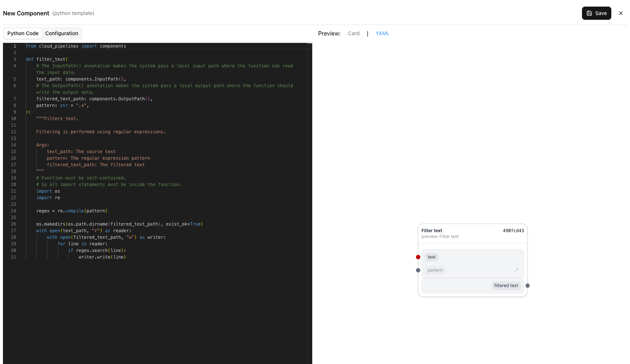This screenshot has height=364, width=630.
Task: Click the 'filtered text' output chip
Action: (x=506, y=285)
